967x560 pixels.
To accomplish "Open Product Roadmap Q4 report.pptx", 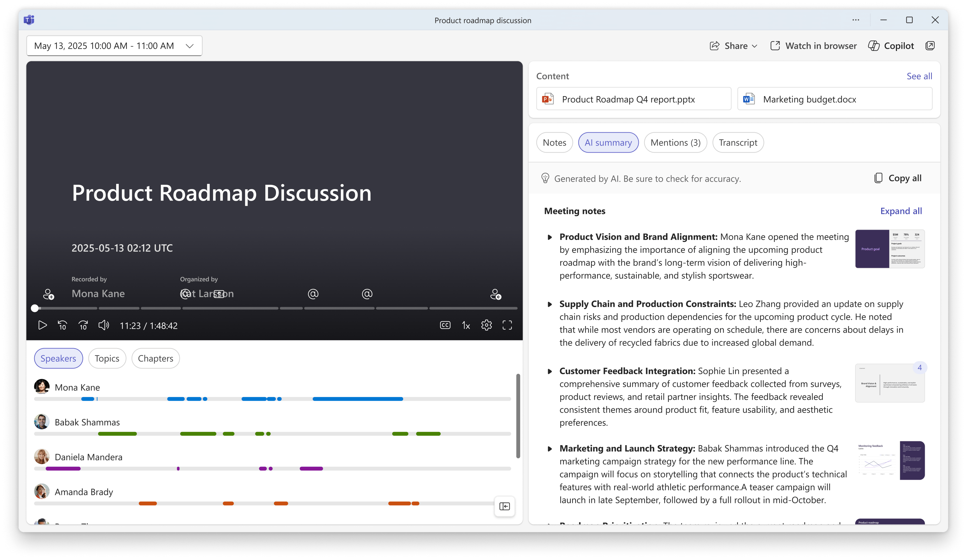I will point(633,99).
